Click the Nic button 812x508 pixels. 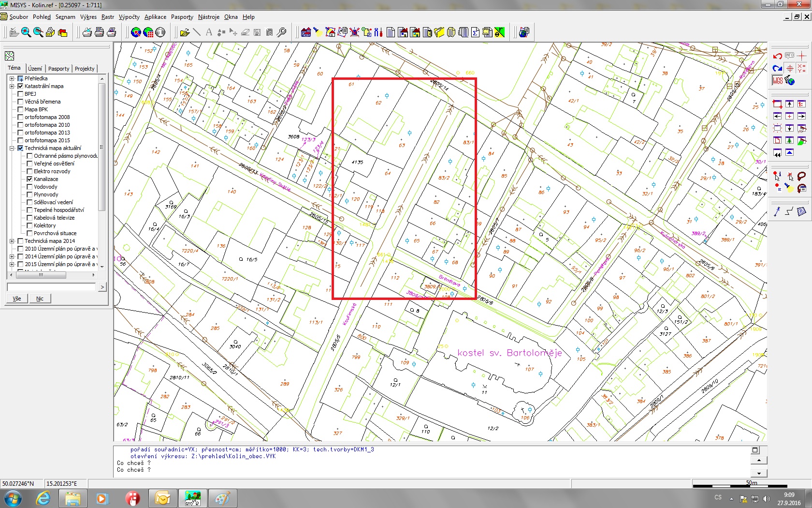(40, 299)
